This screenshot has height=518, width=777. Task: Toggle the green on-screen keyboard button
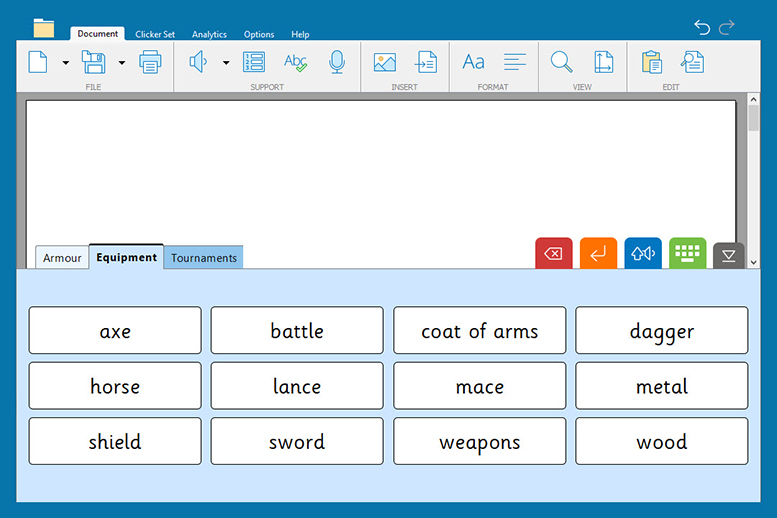[x=687, y=254]
